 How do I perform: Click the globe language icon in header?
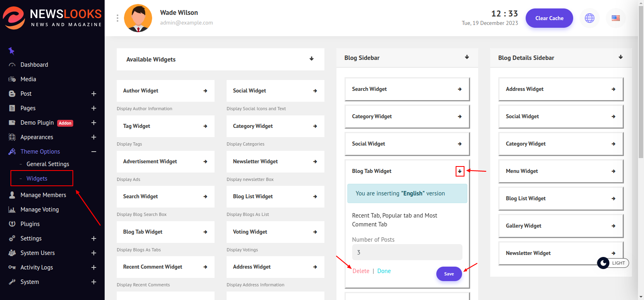point(589,18)
